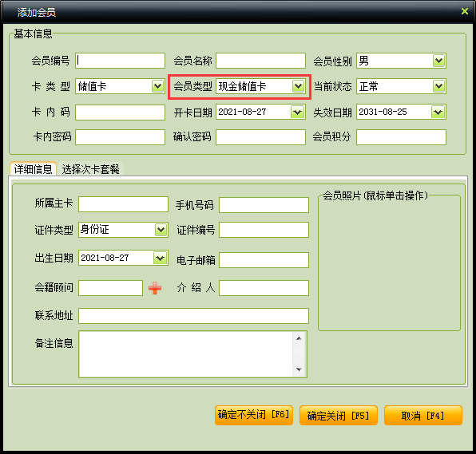Viewport: 476px width, 454px height.
Task: Click the 取消 [F4] button
Action: click(422, 415)
